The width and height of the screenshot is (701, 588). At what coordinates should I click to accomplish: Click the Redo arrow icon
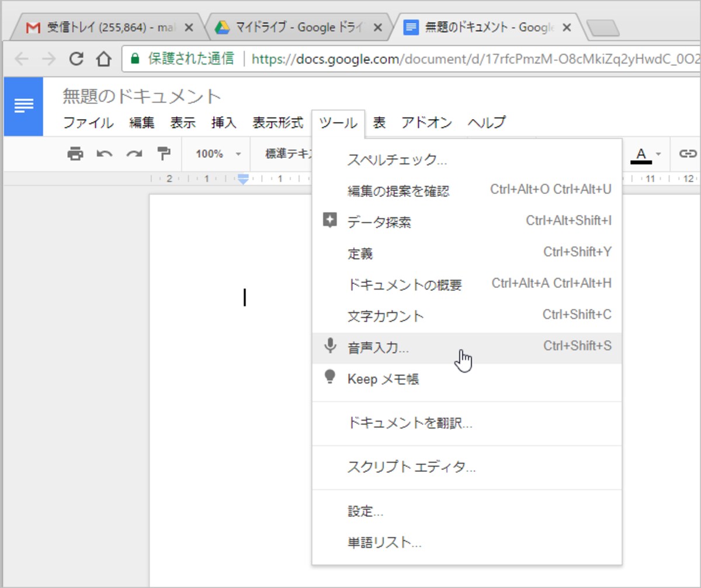click(x=134, y=154)
